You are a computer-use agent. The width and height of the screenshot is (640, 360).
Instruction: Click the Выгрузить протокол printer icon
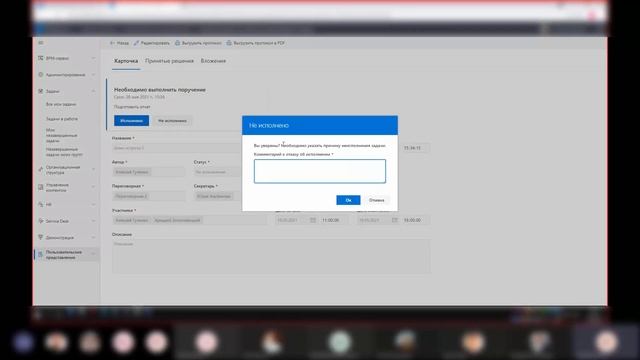[x=177, y=43]
